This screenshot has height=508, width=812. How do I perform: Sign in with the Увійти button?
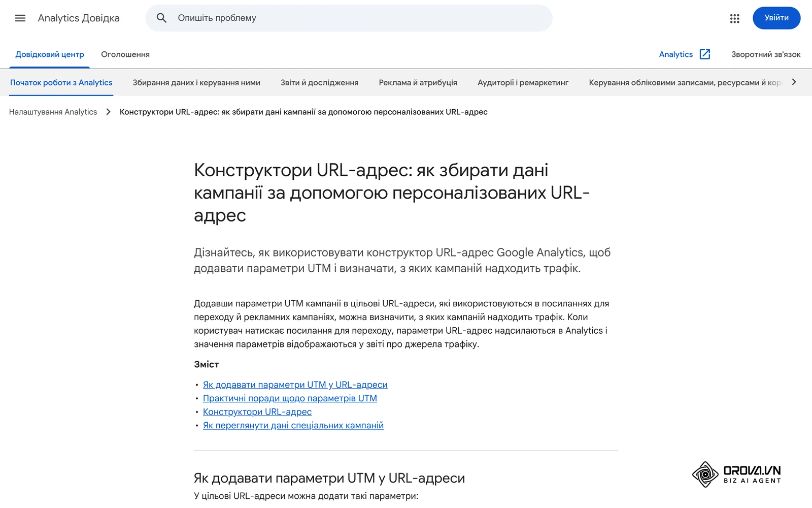(x=776, y=18)
